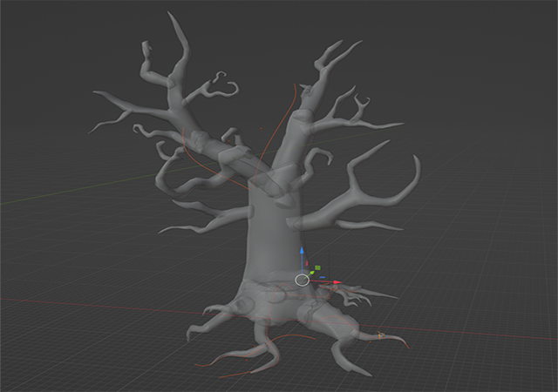Click the small blue plane handle
This screenshot has width=558, height=392.
[323, 278]
